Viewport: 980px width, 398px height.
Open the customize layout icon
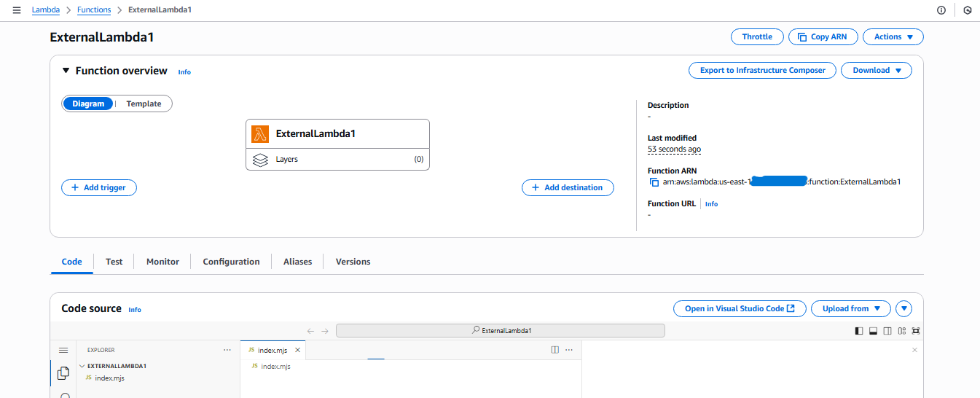point(902,330)
